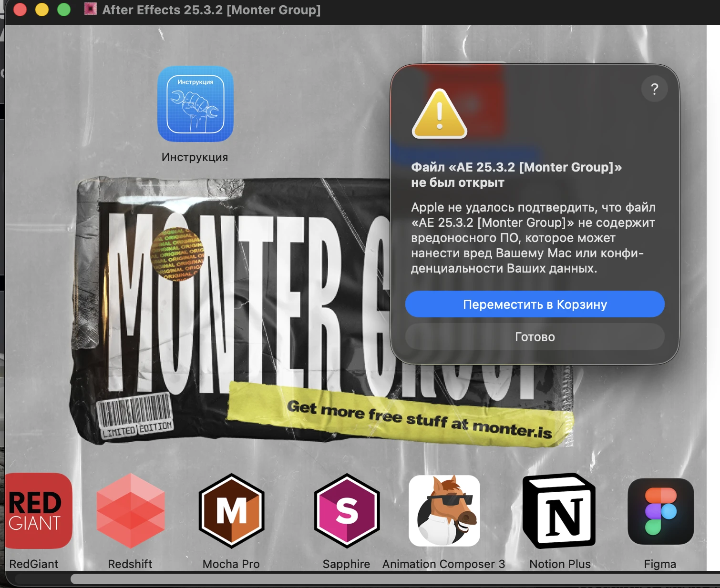
Task: Zoom the After Effects installer window
Action: tap(64, 10)
